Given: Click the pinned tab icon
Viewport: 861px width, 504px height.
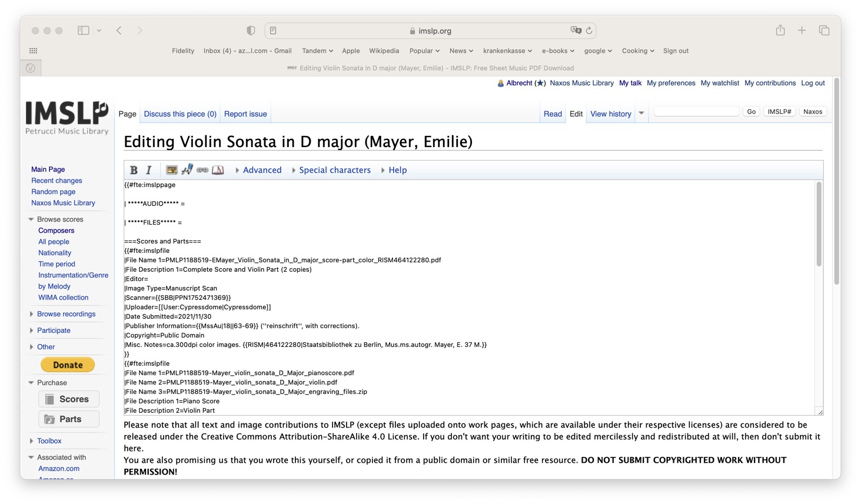Looking at the screenshot, I should click(x=31, y=68).
